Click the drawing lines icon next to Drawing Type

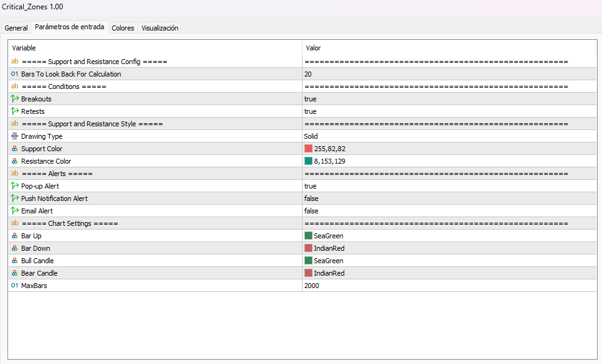[x=14, y=136]
